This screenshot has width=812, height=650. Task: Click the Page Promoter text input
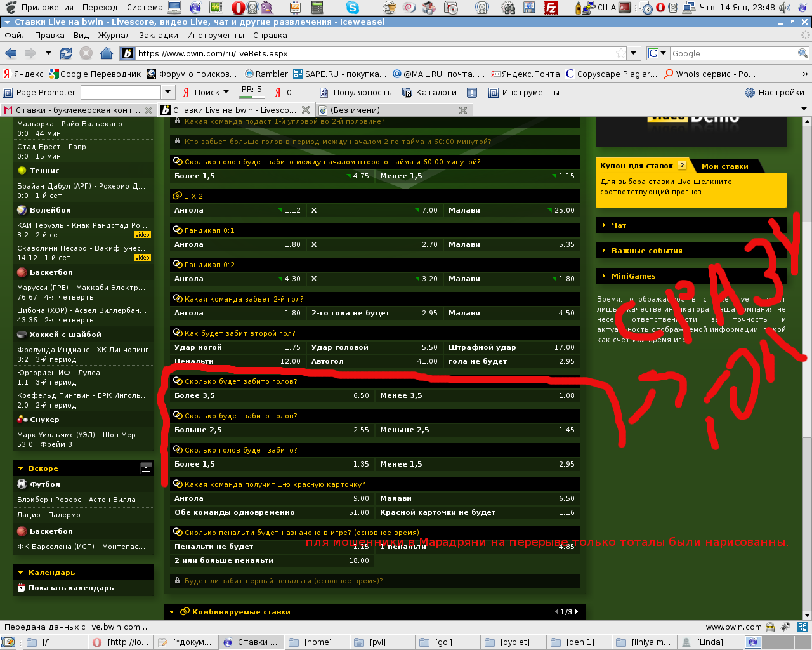(x=121, y=92)
